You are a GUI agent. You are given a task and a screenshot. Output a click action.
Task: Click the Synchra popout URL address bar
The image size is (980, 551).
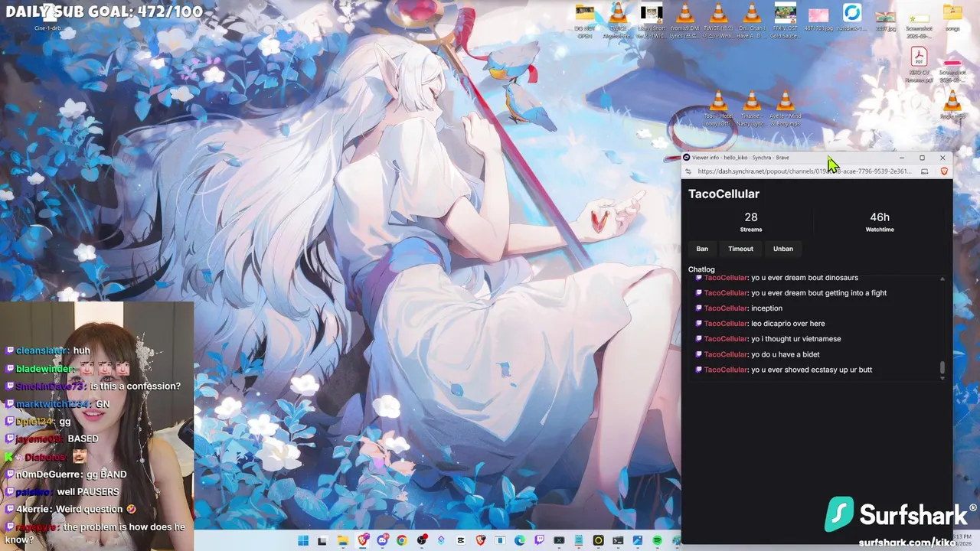click(804, 171)
